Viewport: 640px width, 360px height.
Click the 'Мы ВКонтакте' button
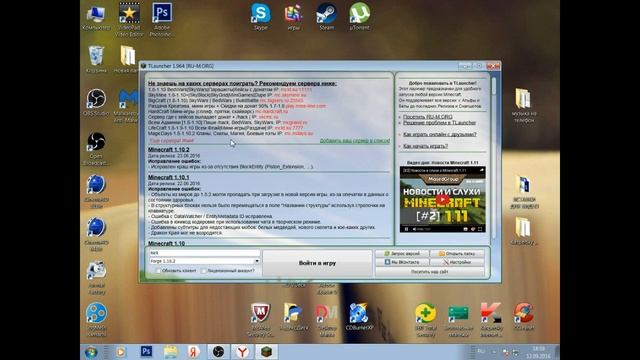tap(402, 262)
